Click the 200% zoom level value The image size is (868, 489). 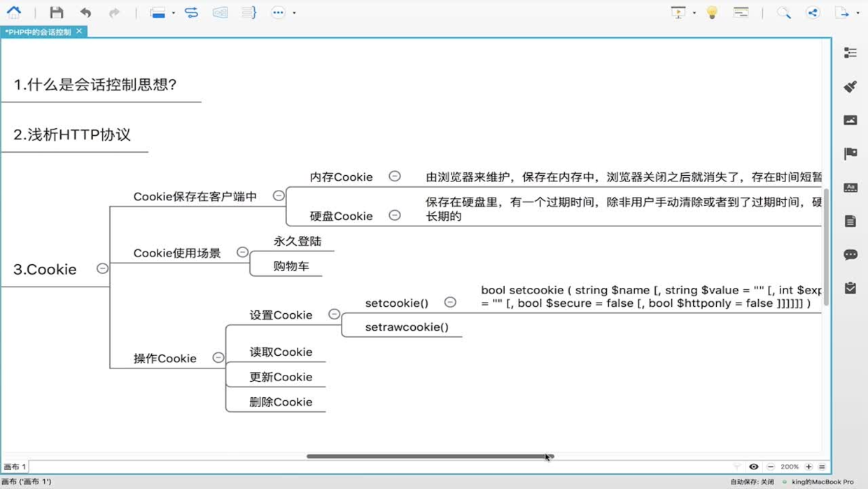click(x=790, y=467)
